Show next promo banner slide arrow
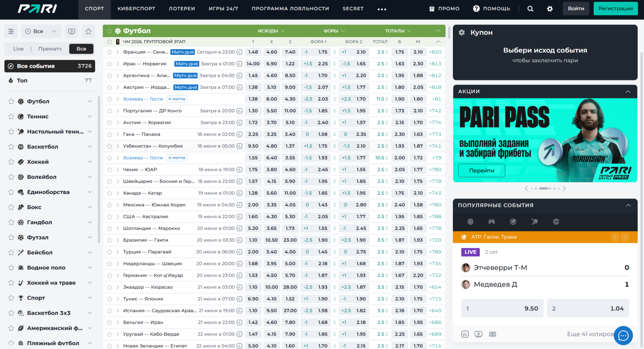Image resolution: width=644 pixels, height=349 pixels. [x=564, y=188]
